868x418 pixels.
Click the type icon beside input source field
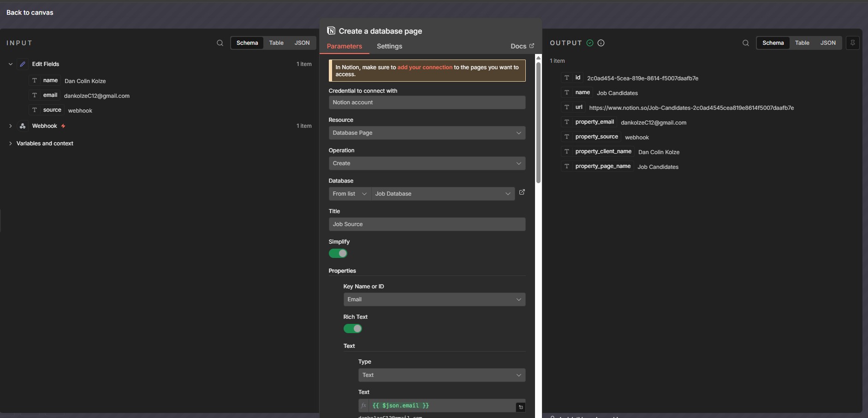tap(35, 110)
